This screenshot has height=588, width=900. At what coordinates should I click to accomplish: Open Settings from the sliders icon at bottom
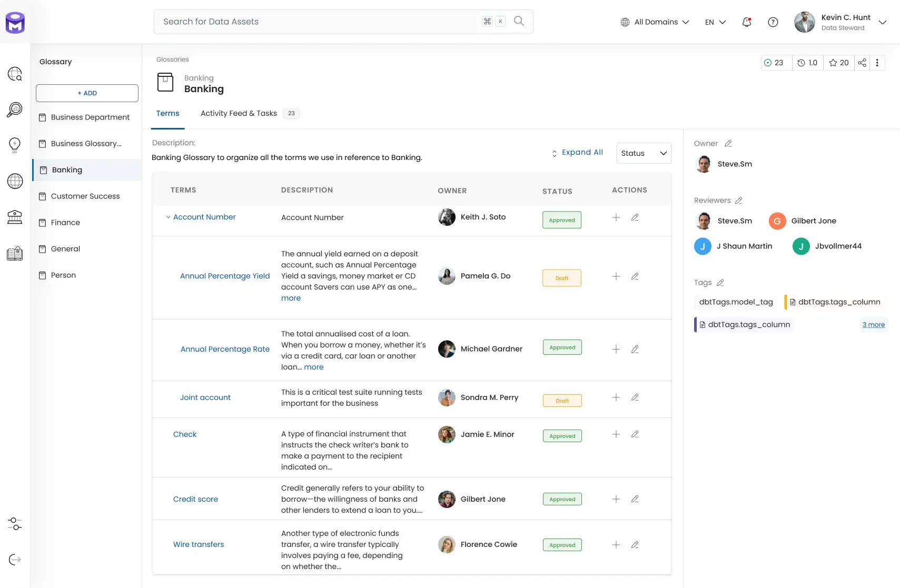pyautogui.click(x=15, y=524)
